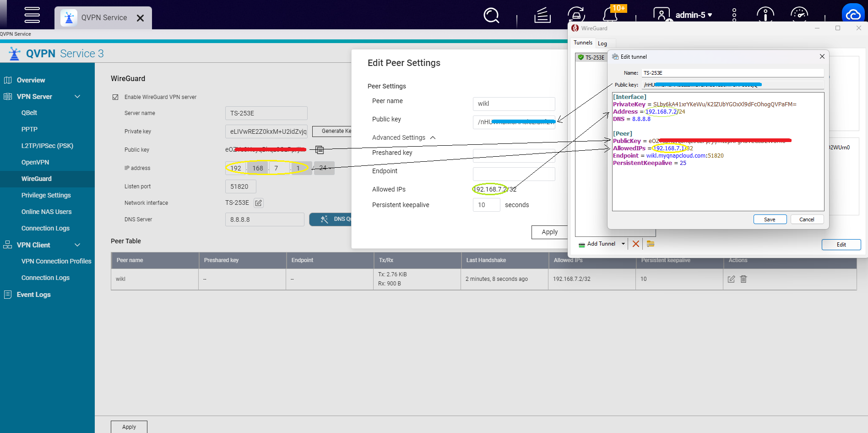
Task: Click Apply in Edit Peer Settings
Action: pyautogui.click(x=549, y=232)
